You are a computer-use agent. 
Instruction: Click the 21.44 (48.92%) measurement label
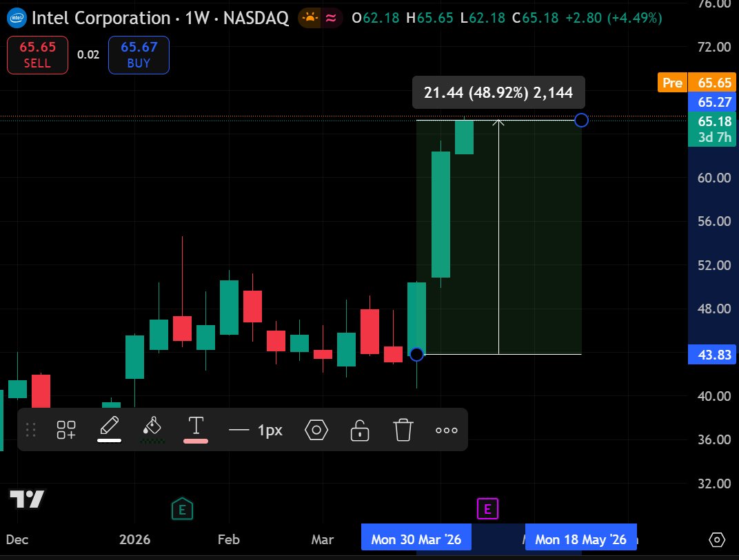pyautogui.click(x=498, y=93)
